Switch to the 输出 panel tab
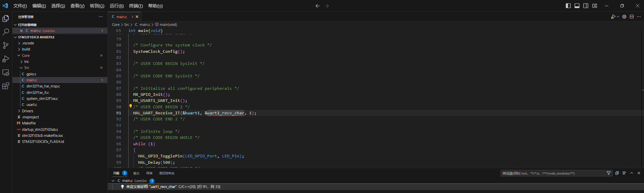 coord(136,173)
